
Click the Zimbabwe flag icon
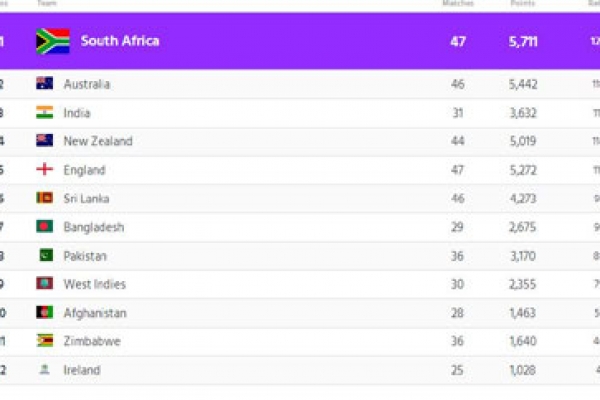[x=45, y=341]
